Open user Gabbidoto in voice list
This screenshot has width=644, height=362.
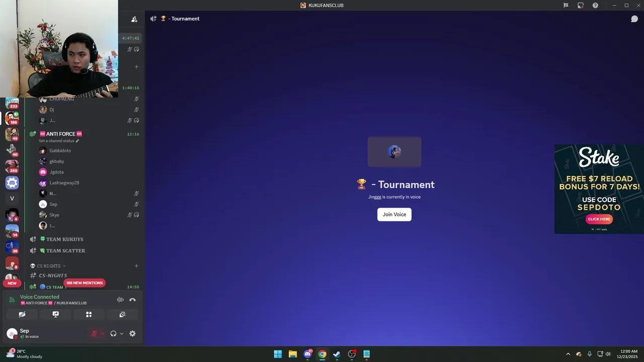click(x=60, y=150)
